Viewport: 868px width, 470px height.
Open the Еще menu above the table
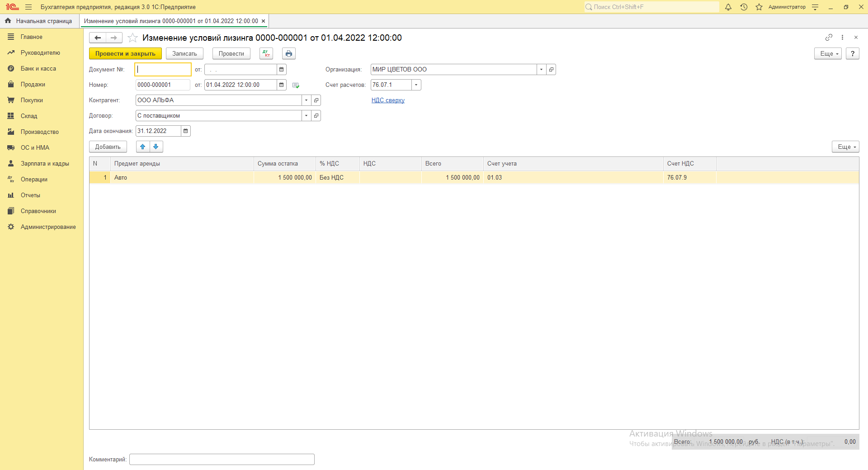[x=845, y=147]
